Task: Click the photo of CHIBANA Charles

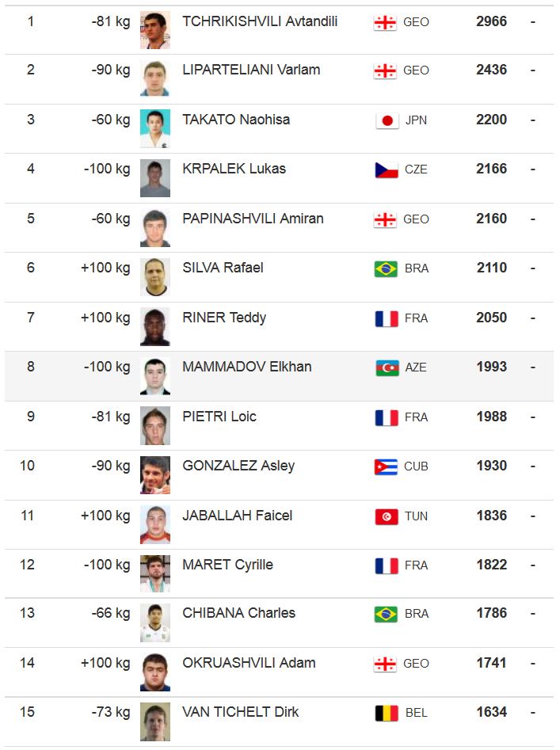Action: tap(155, 622)
